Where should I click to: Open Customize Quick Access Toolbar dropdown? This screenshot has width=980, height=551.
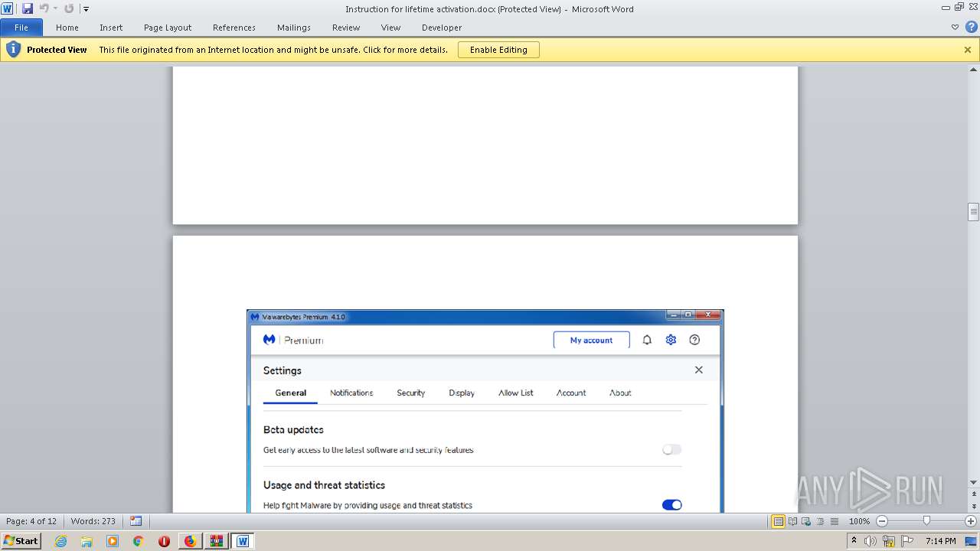pos(86,9)
